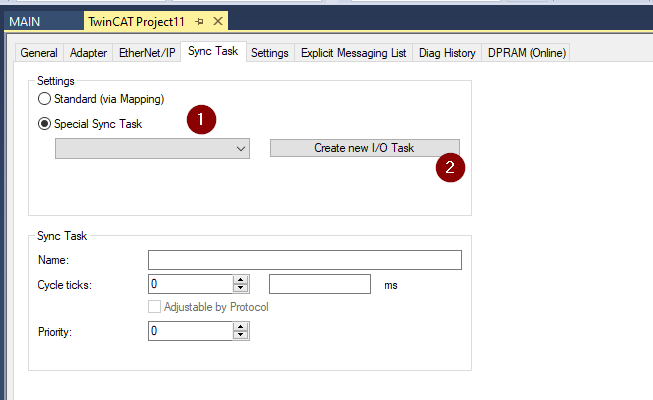Click the Cycle ticks value field
Image resolution: width=653 pixels, height=400 pixels.
coord(191,284)
